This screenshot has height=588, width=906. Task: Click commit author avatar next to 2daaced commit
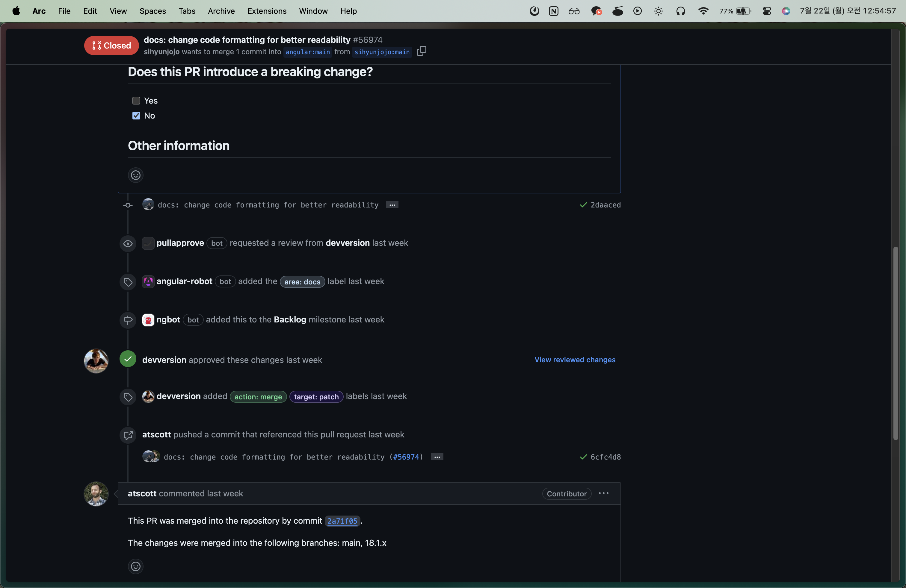[148, 204]
